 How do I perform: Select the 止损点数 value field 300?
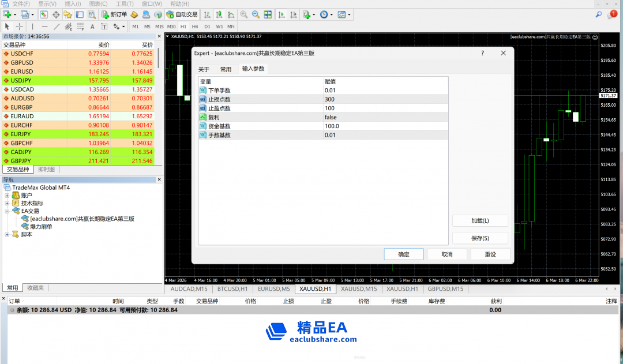(x=329, y=99)
